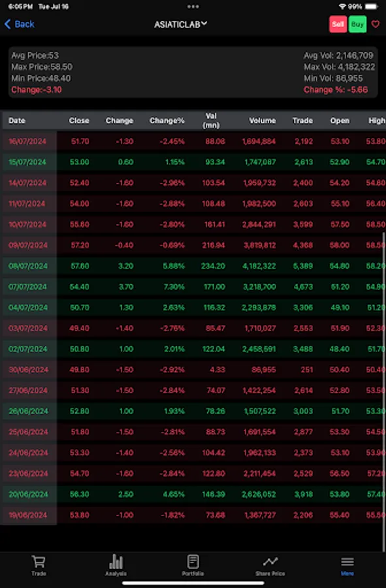
Task: Select the 16/07/2024 date row
Action: point(193,141)
